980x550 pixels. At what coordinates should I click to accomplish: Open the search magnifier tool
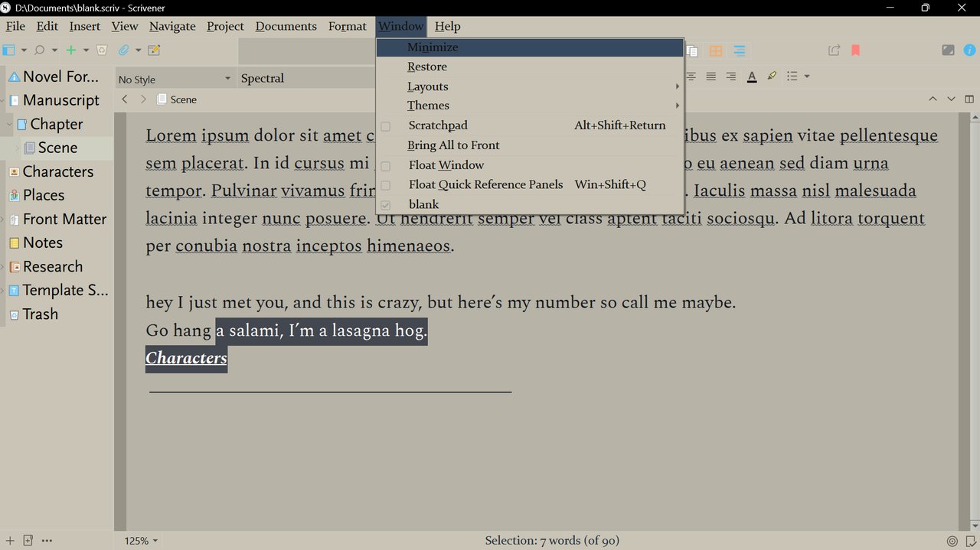click(40, 50)
